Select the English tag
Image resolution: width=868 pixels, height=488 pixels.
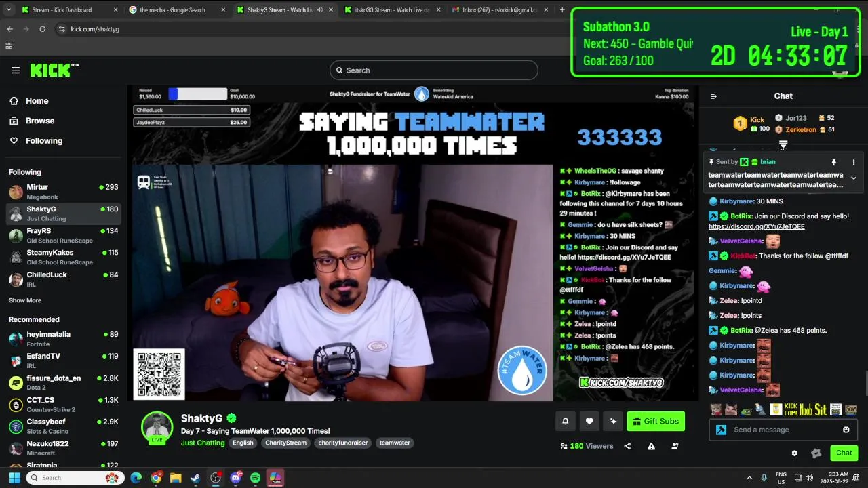click(243, 443)
